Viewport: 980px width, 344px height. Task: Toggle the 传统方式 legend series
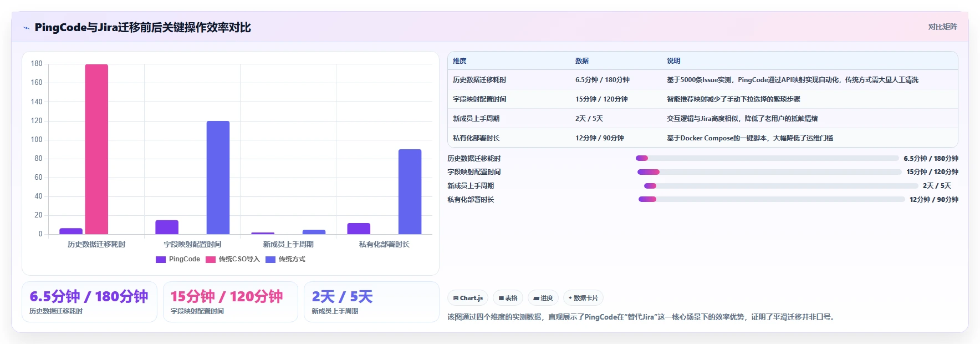(285, 259)
